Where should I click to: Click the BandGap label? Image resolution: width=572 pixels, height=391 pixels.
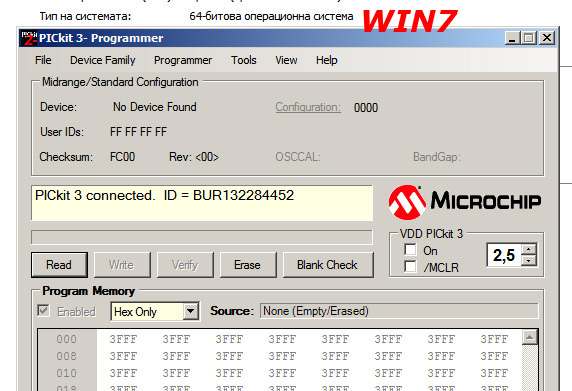click(437, 157)
